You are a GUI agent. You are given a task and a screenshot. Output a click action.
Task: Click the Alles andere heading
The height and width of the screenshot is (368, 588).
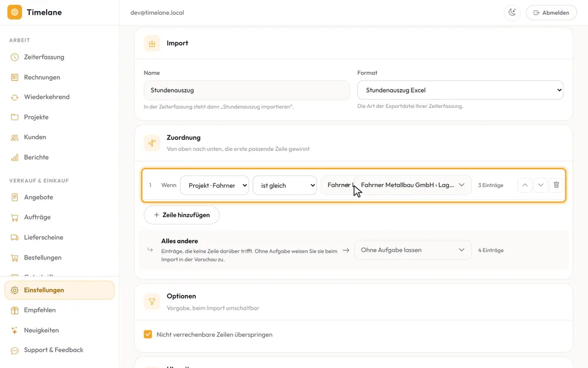point(179,241)
